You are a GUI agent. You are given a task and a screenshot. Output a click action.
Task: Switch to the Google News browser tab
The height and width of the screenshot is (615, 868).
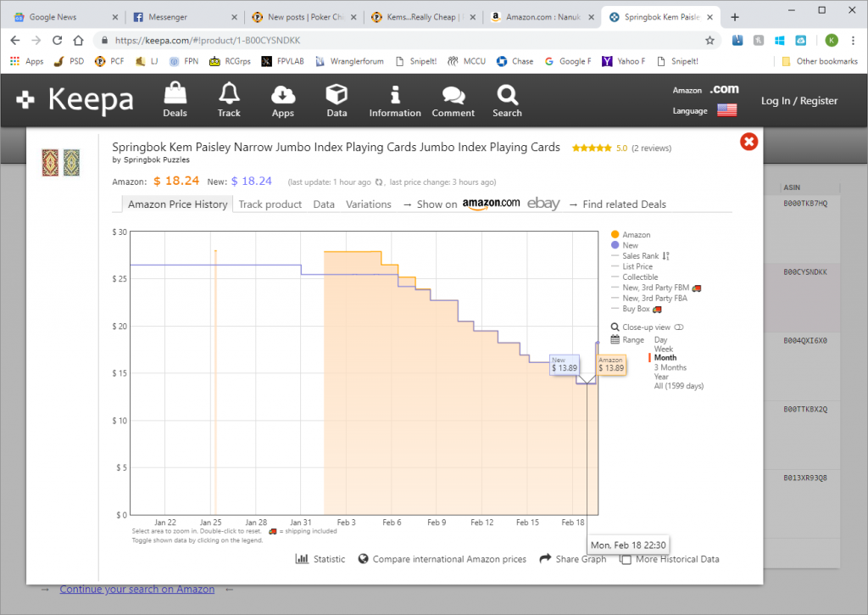(x=65, y=17)
